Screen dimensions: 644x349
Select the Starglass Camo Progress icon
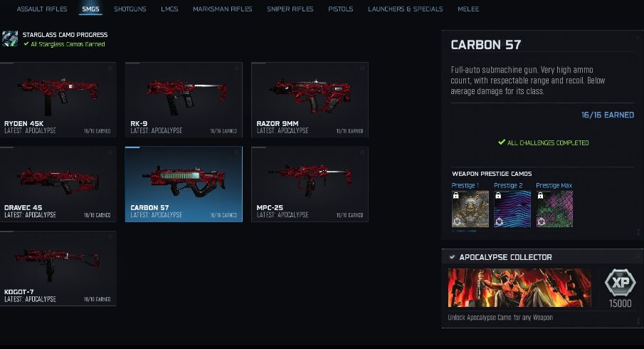(9, 38)
